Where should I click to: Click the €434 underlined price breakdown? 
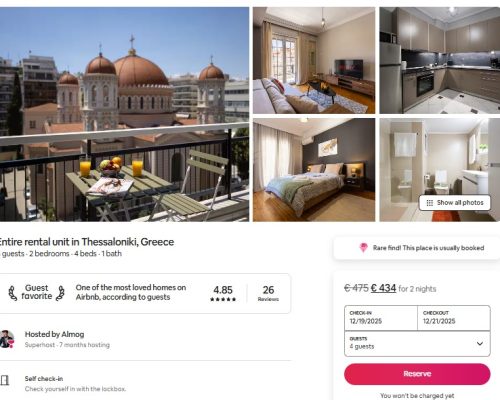(x=383, y=288)
